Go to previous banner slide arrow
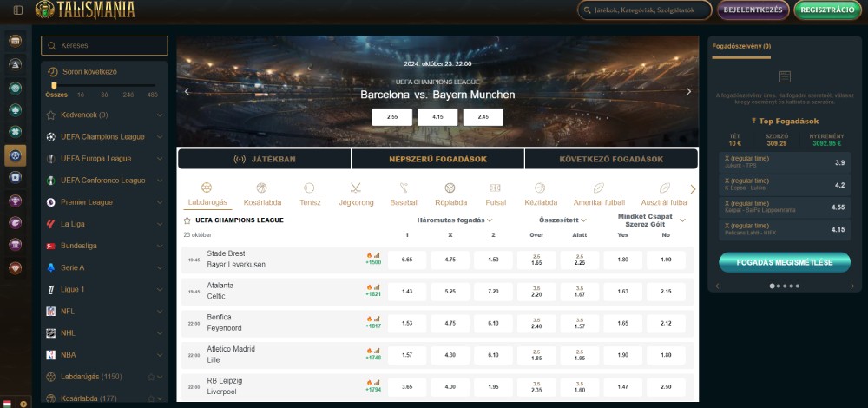Viewport: 868px width, 408px height. point(187,91)
